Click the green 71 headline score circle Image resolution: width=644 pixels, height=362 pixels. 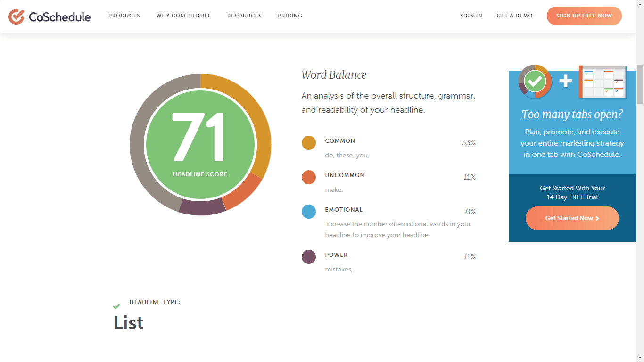[200, 145]
